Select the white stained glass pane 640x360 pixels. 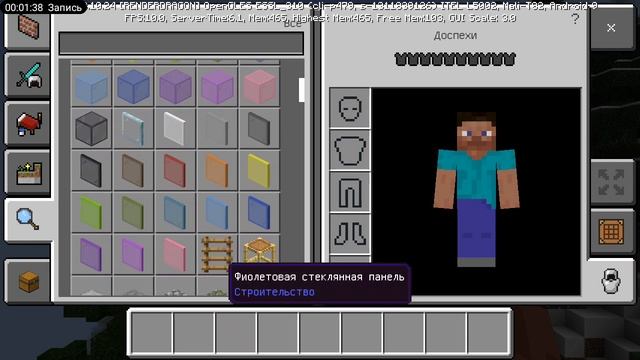pos(176,128)
